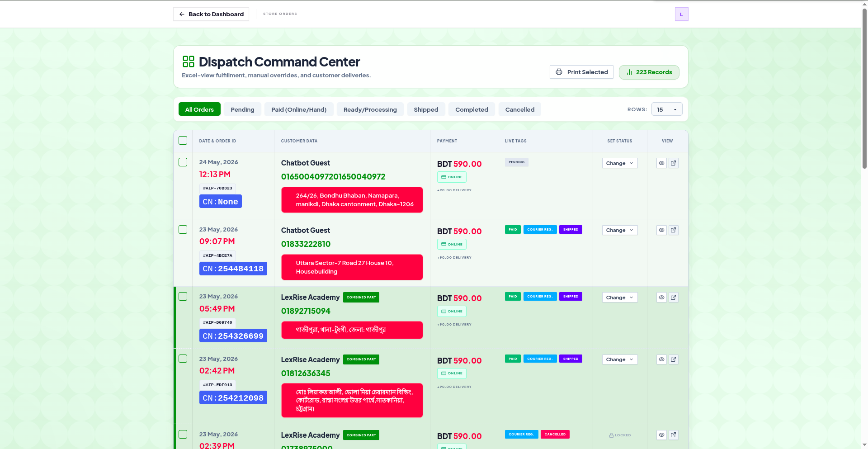
Task: Click eye icon for order AIP-4BCE7A
Action: (x=661, y=230)
